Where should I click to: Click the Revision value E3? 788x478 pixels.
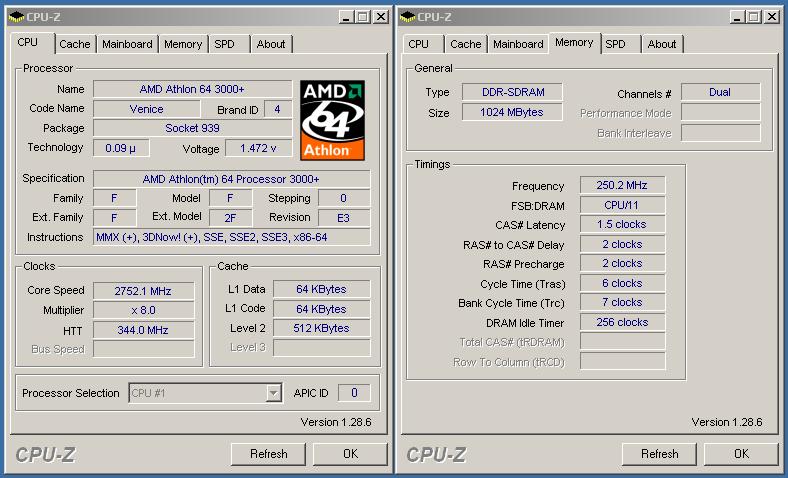pos(344,218)
